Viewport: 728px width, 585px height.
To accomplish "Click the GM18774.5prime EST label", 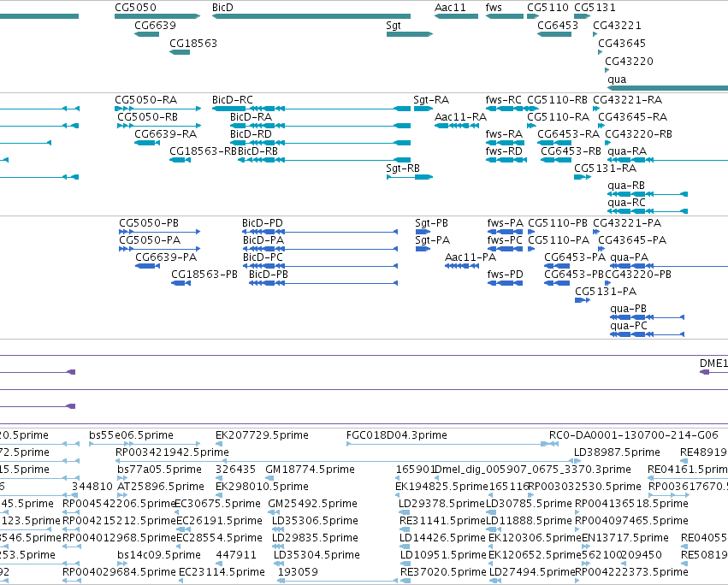I will point(310,470).
